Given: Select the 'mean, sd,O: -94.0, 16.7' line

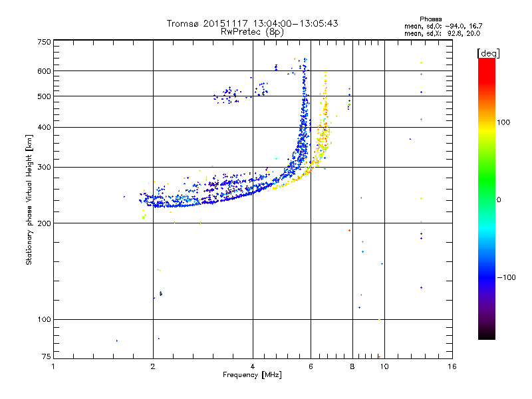Looking at the screenshot, I should click(x=443, y=26).
